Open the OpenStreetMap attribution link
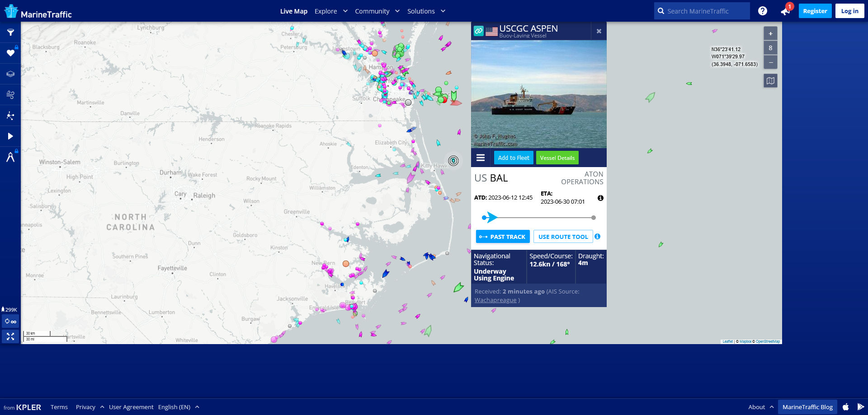 768,341
